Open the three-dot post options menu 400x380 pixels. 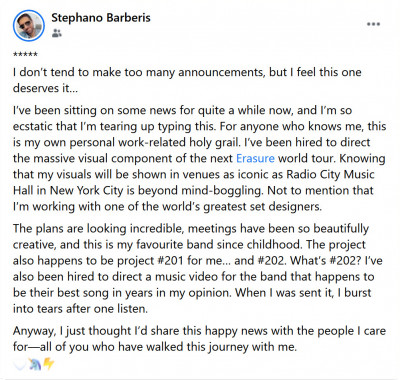(x=373, y=24)
